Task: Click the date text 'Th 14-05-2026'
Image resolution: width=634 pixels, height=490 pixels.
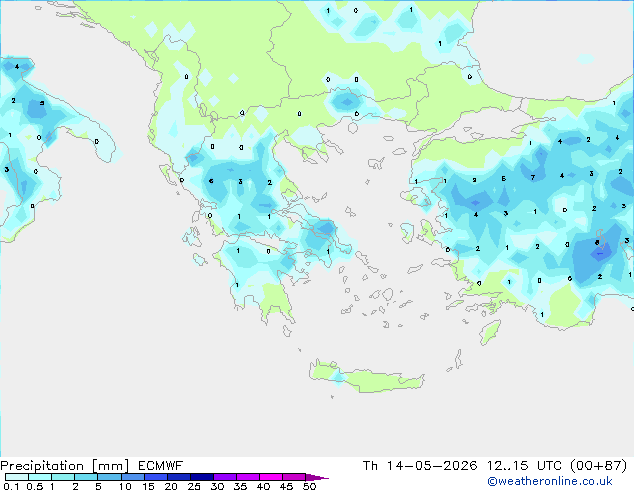Action: 420,466
